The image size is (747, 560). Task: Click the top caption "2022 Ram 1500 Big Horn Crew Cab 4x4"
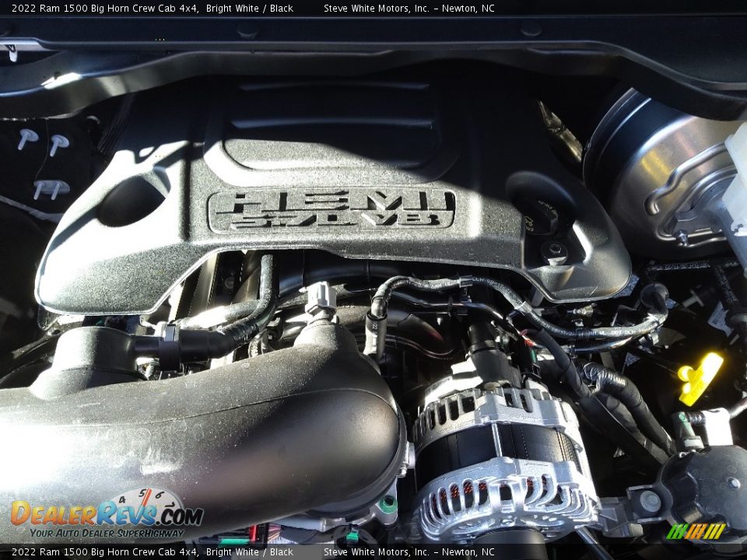(105, 8)
